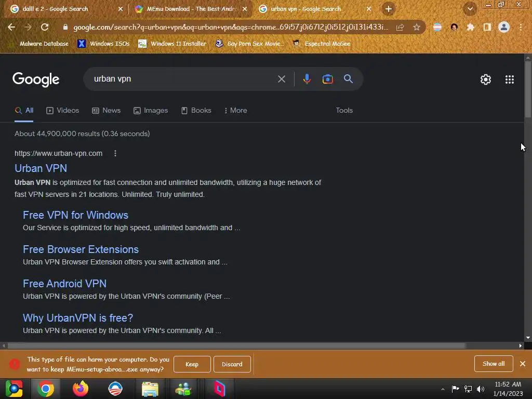532x399 pixels.
Task: Click into the 'urban vpn' search field
Action: coord(183,79)
